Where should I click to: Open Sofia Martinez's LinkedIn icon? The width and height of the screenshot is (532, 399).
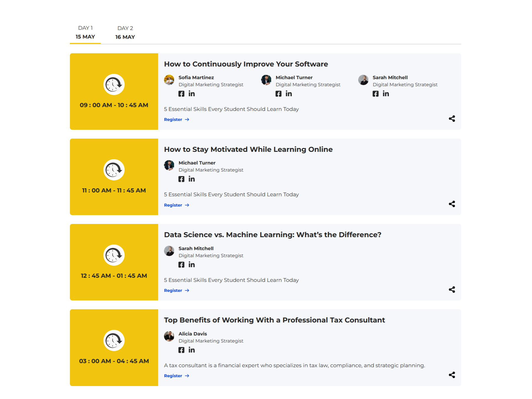coord(192,94)
